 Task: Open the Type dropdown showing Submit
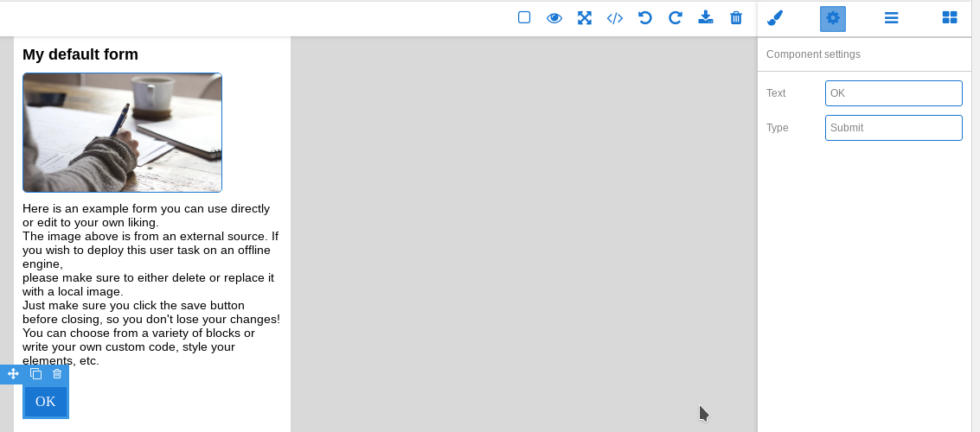(x=894, y=128)
